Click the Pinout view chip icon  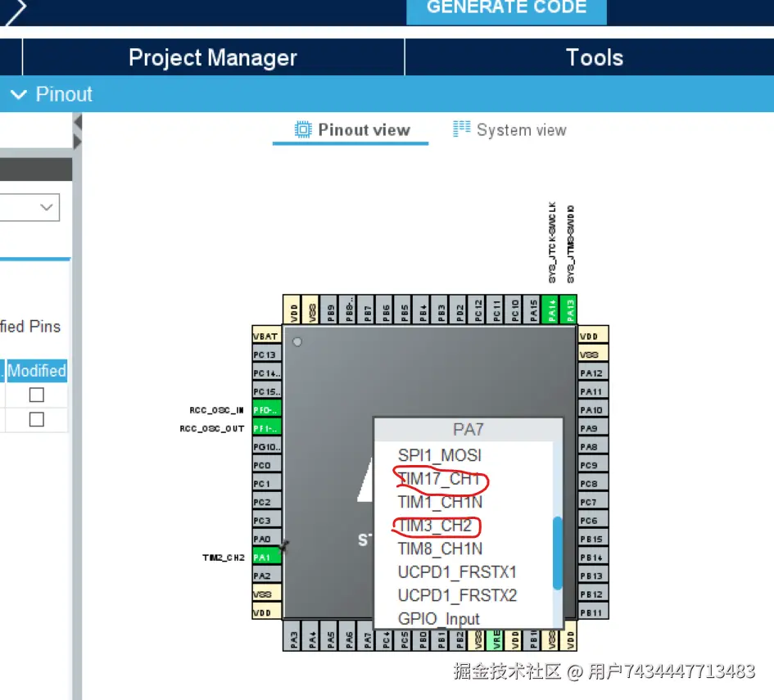click(x=304, y=129)
